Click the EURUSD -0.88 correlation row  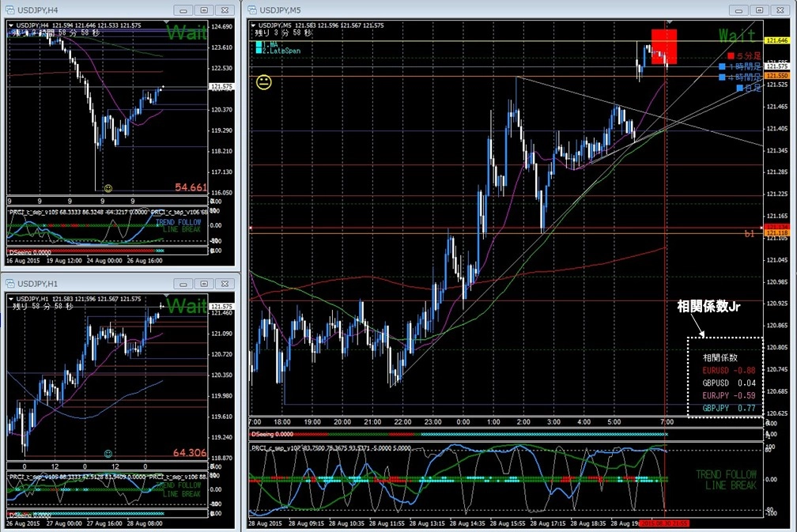(x=729, y=371)
